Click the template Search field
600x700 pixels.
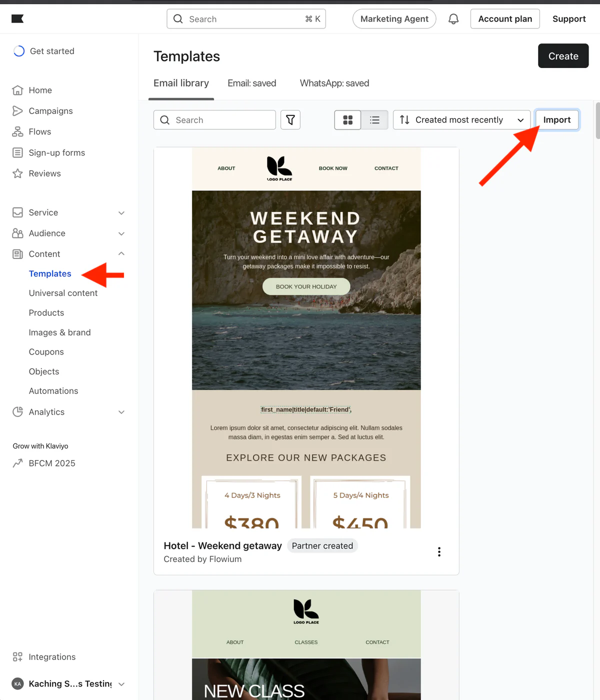click(x=214, y=120)
